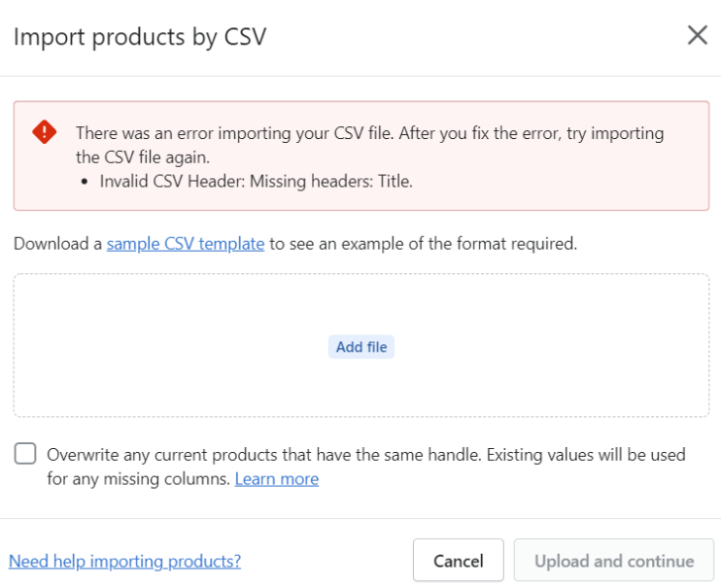Open the sample CSV template link

point(186,243)
